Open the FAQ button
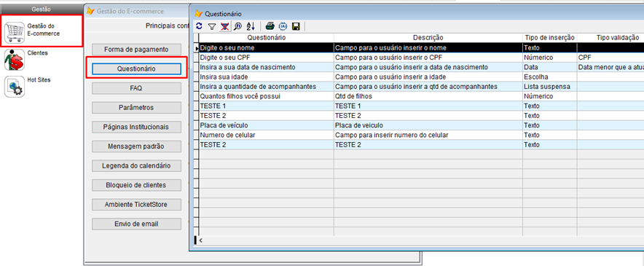Image resolution: width=644 pixels, height=266 pixels. point(136,88)
